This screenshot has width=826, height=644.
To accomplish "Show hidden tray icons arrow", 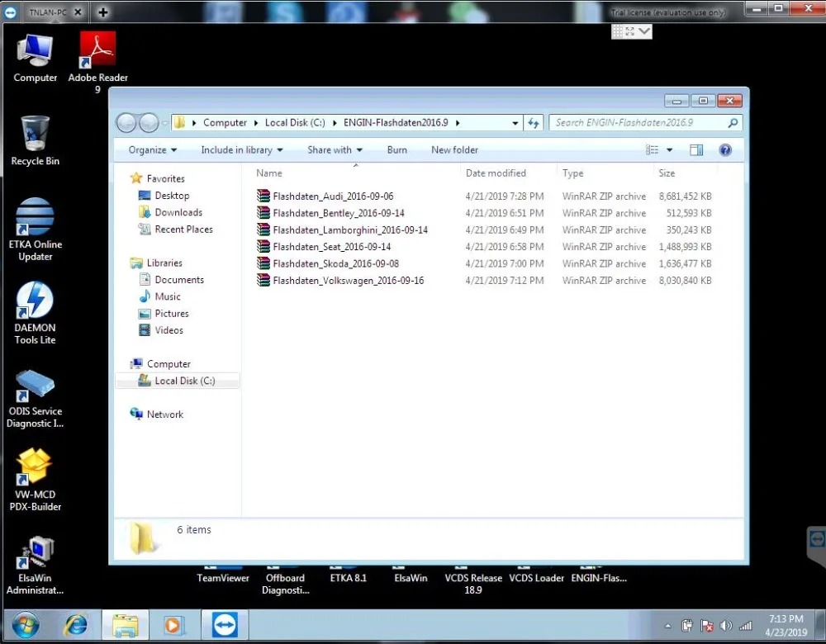I will pos(668,626).
